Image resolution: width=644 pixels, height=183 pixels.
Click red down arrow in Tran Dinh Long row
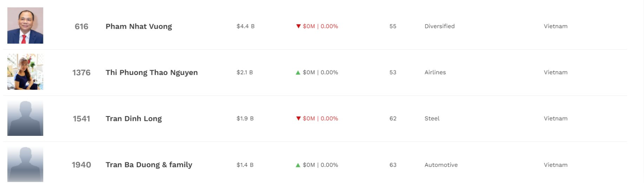[x=298, y=119]
